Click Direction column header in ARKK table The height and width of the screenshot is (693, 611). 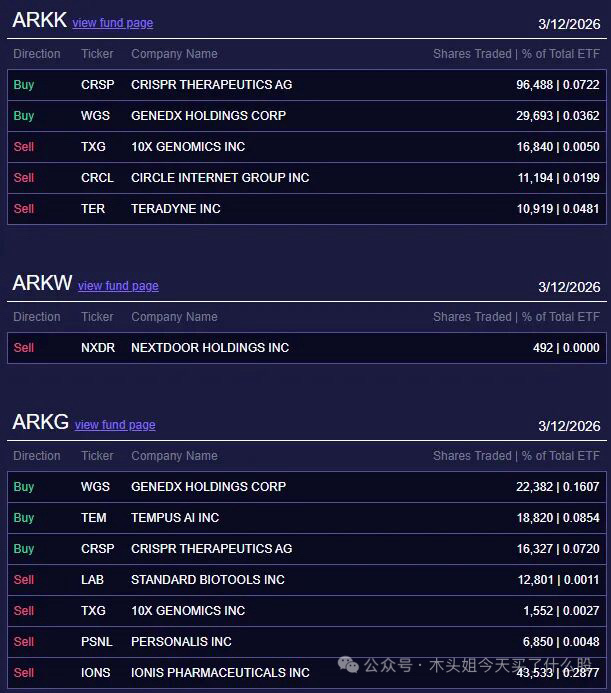click(37, 54)
